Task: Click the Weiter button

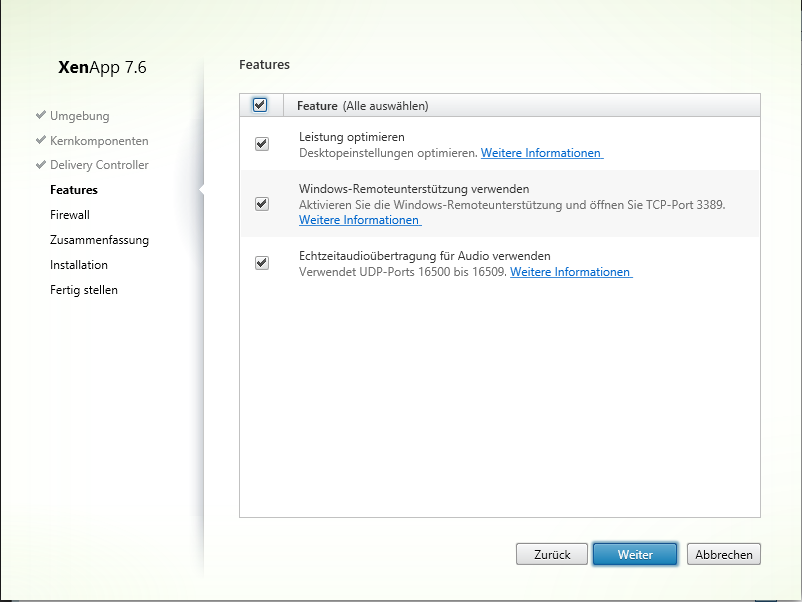Action: tap(635, 554)
